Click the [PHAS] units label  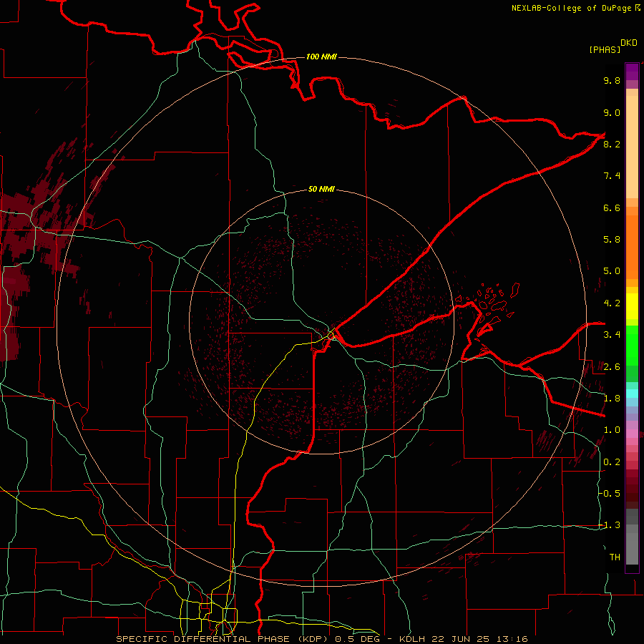(x=605, y=49)
